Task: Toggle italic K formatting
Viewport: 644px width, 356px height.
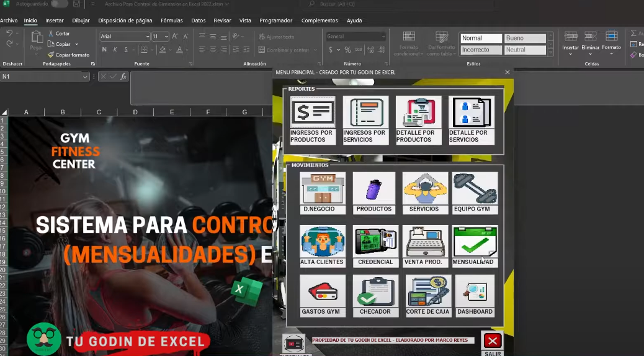Action: [115, 50]
